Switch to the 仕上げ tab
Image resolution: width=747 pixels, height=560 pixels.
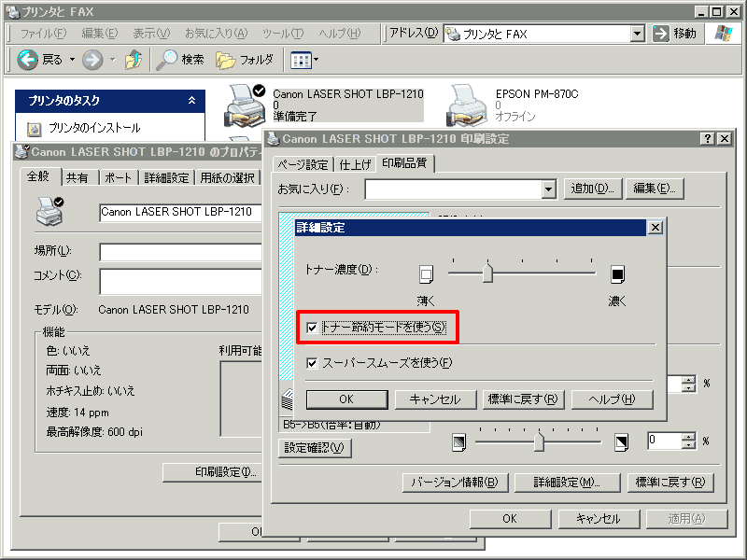(x=355, y=165)
